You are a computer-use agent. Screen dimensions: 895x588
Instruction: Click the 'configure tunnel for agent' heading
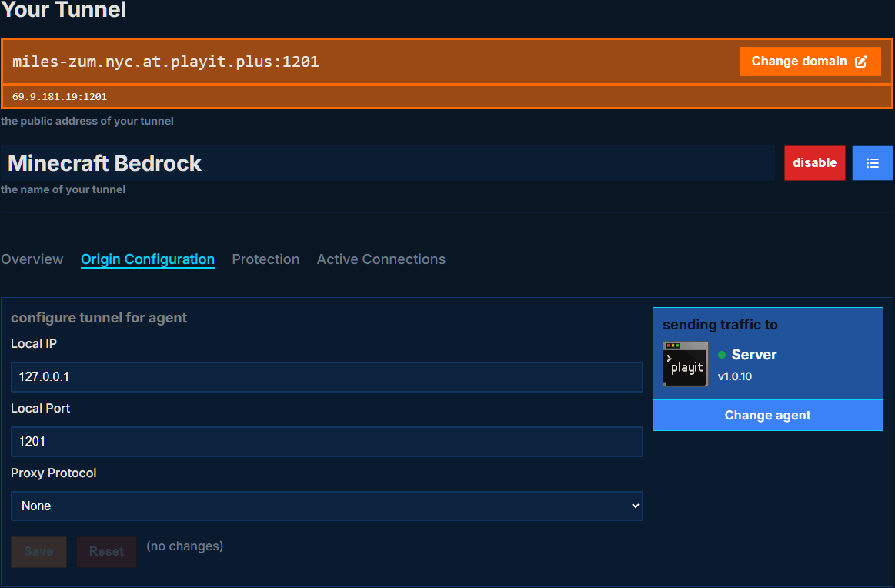click(x=99, y=317)
